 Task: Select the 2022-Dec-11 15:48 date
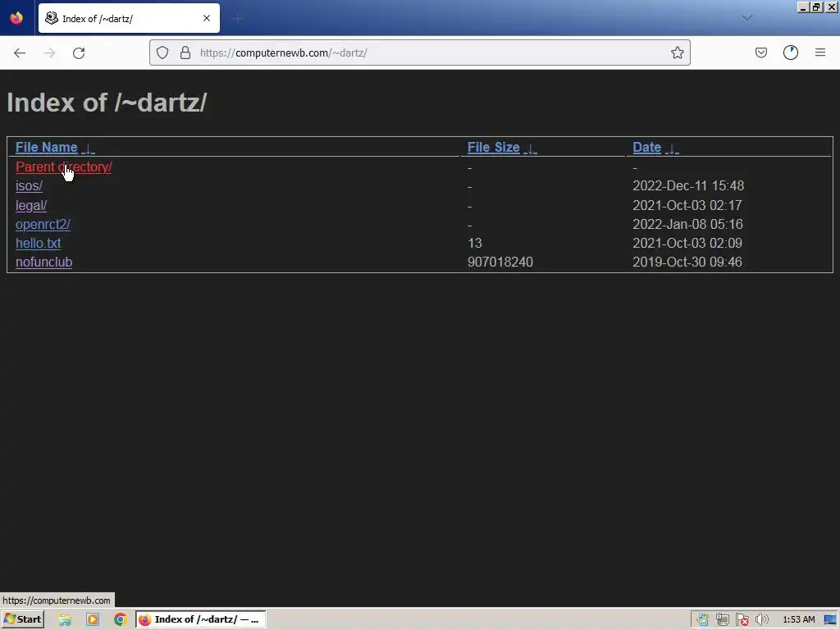(x=688, y=186)
